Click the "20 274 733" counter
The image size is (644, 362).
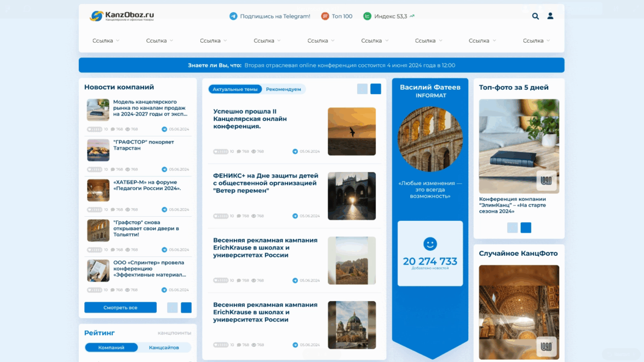tap(430, 261)
